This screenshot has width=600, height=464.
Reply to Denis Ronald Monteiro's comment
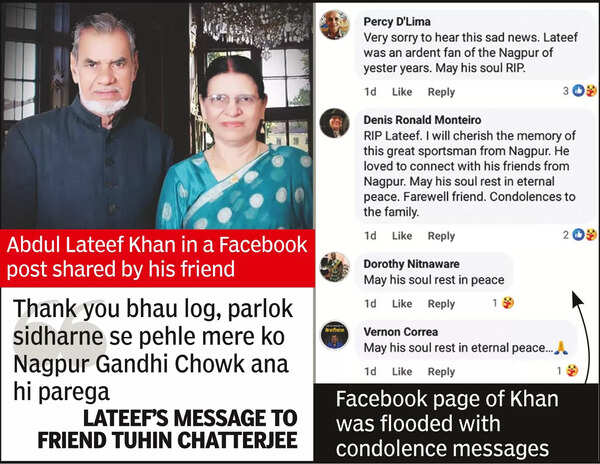(x=441, y=236)
